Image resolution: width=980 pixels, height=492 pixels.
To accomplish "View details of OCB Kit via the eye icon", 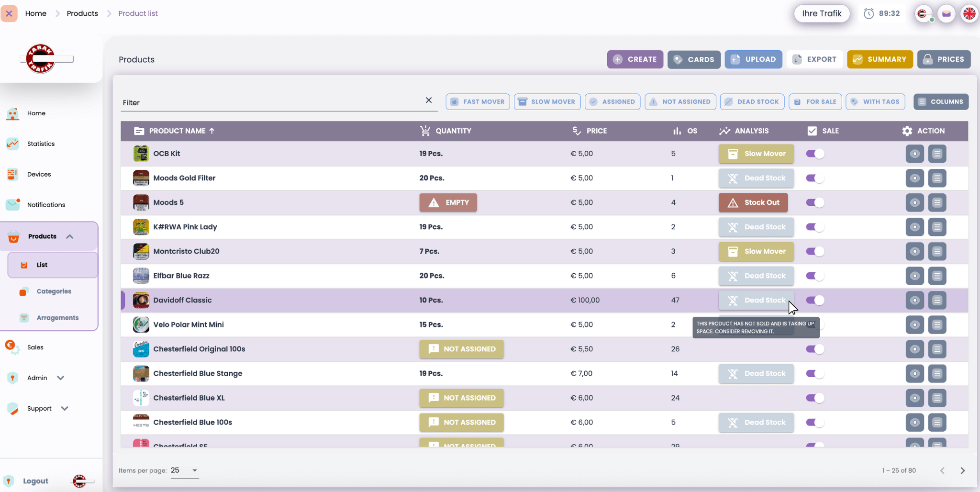I will (915, 154).
